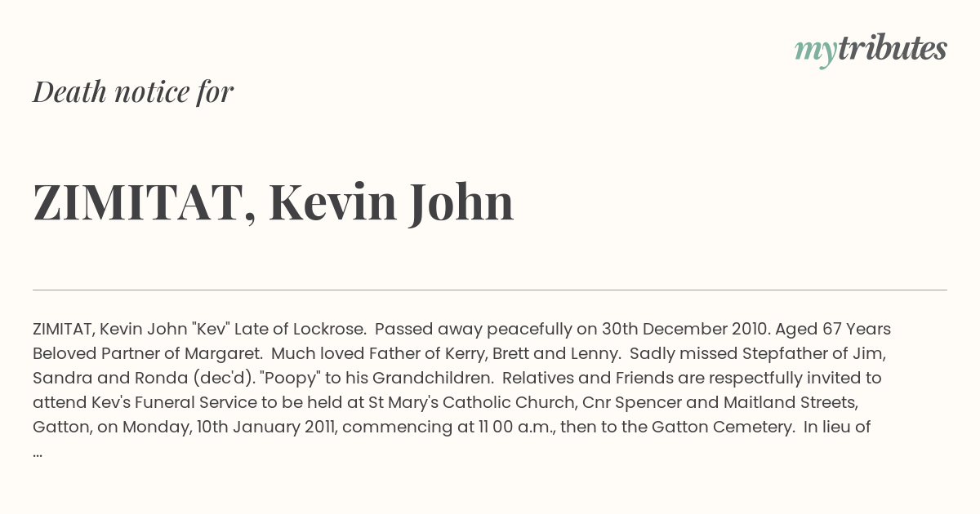
Task: Click the "tributes" part of the logo
Action: (x=893, y=48)
